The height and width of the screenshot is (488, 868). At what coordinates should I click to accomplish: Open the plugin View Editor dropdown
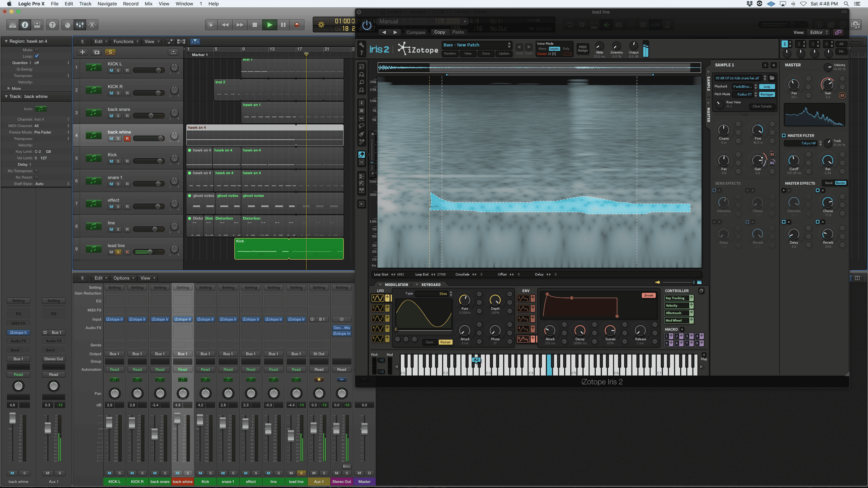pyautogui.click(x=818, y=32)
